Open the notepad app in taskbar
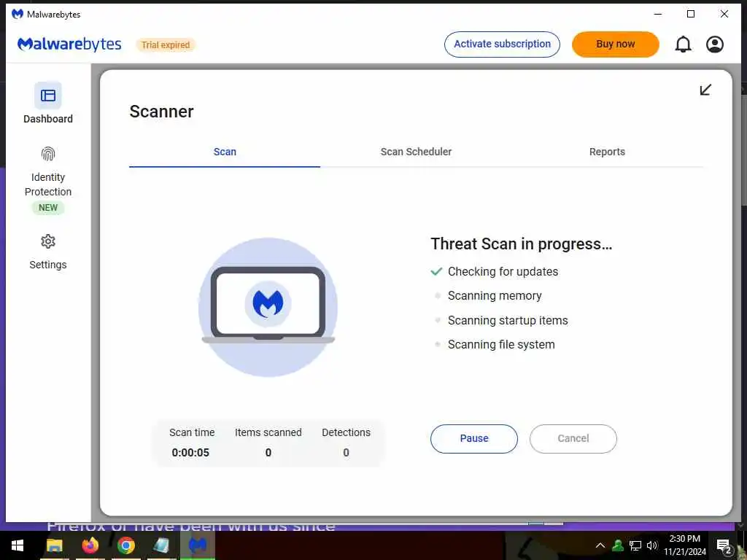 162,545
